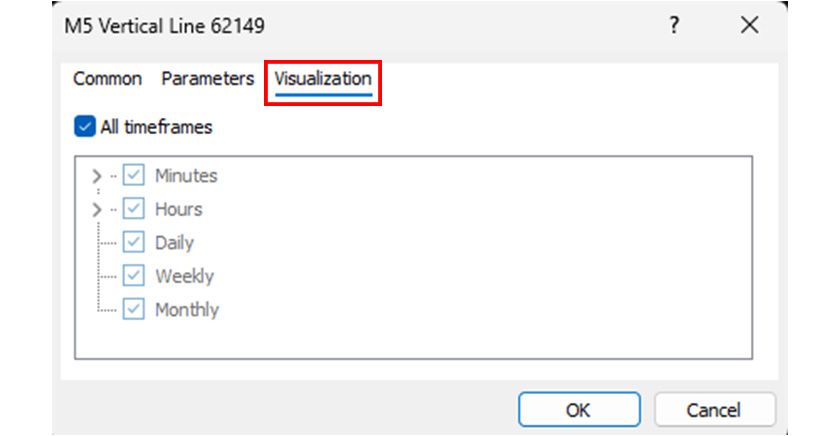Image resolution: width=840 pixels, height=436 pixels.
Task: Switch to the Common tab
Action: pyautogui.click(x=107, y=78)
